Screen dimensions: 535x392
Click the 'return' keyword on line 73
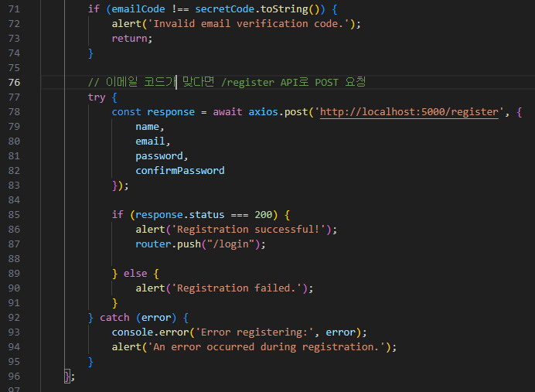click(x=129, y=39)
